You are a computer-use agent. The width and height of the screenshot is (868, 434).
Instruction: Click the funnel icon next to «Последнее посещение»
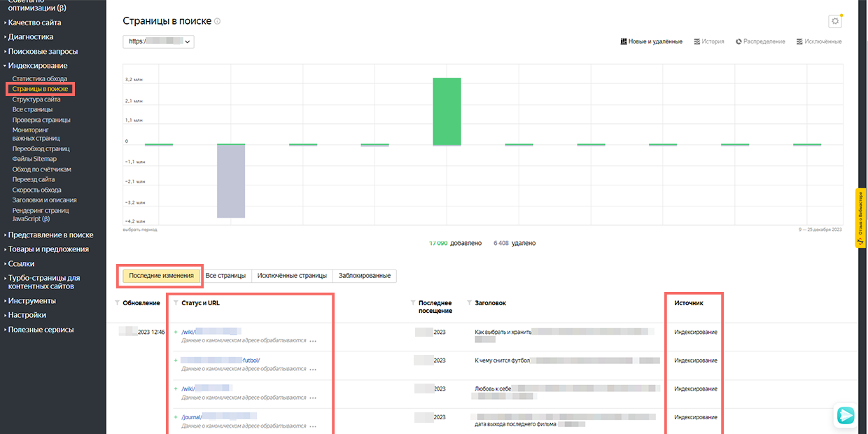[x=412, y=303]
